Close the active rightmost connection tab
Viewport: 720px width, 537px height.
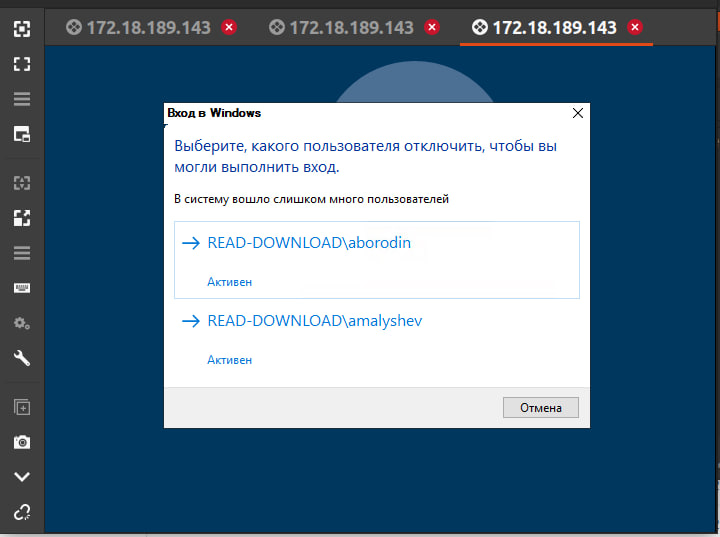[x=635, y=28]
